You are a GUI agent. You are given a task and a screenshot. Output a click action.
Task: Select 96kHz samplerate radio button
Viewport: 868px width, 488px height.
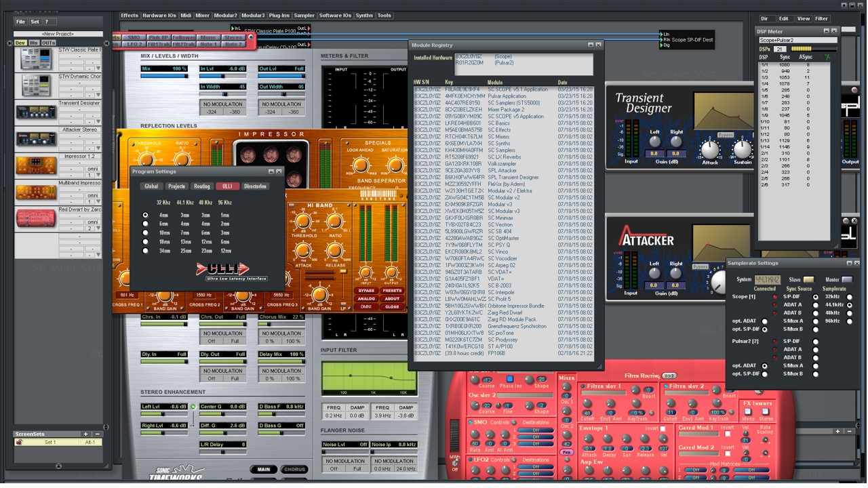pyautogui.click(x=850, y=321)
